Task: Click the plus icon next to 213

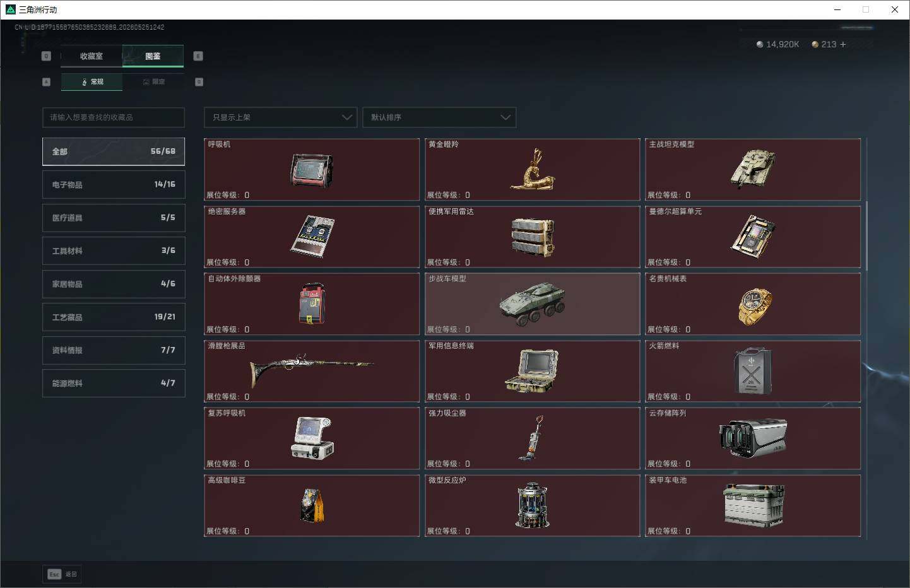Action: tap(843, 44)
